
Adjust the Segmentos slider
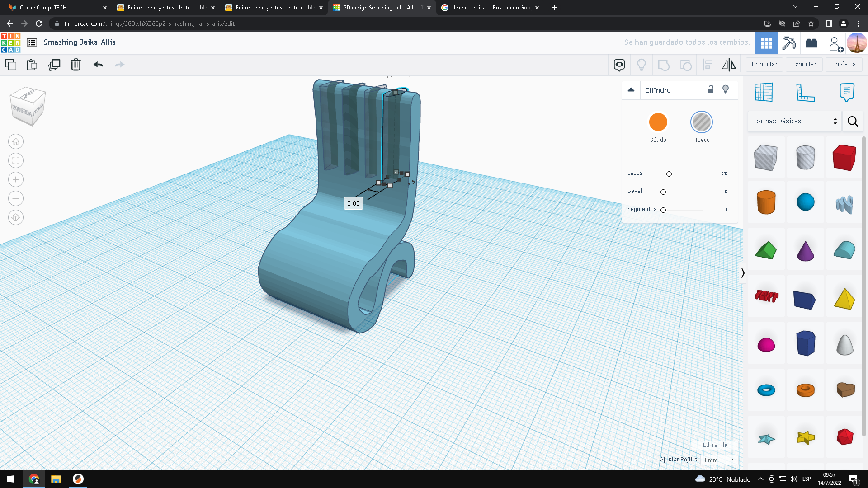(x=663, y=210)
